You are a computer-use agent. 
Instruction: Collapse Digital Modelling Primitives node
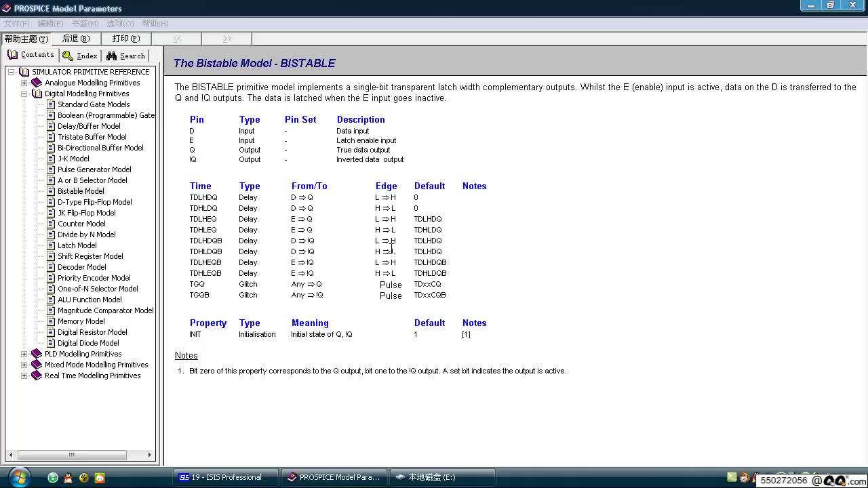(24, 94)
